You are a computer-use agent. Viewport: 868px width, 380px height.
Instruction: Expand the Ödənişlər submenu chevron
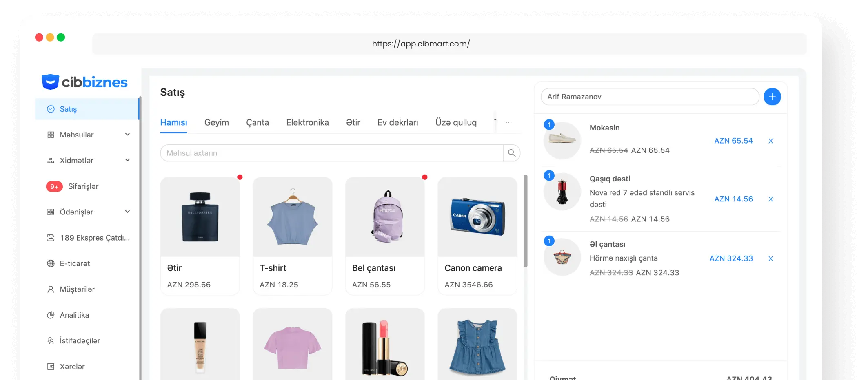pos(127,212)
